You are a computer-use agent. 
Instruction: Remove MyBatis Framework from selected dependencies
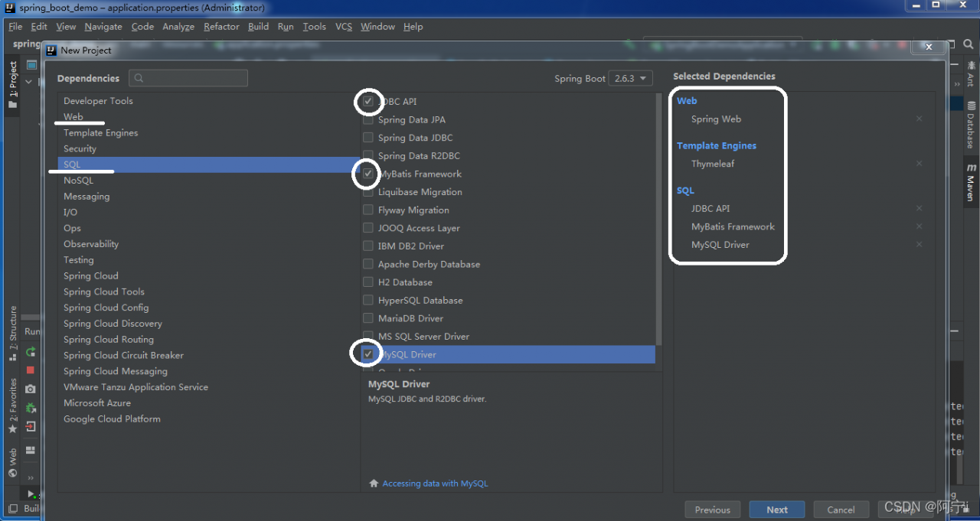click(x=920, y=226)
